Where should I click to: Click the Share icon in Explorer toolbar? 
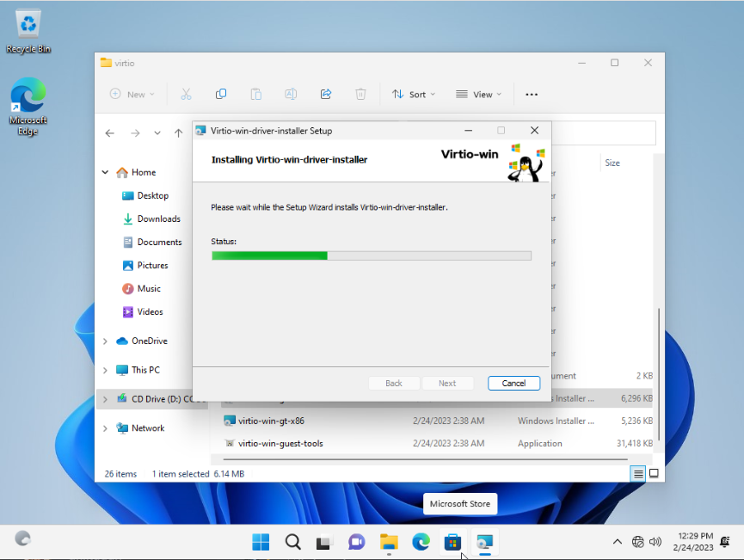pos(325,94)
